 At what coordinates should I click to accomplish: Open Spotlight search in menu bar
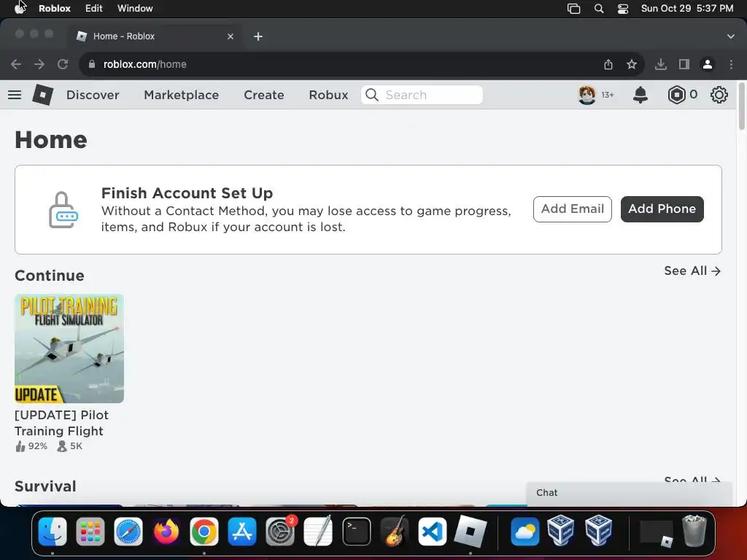599,9
